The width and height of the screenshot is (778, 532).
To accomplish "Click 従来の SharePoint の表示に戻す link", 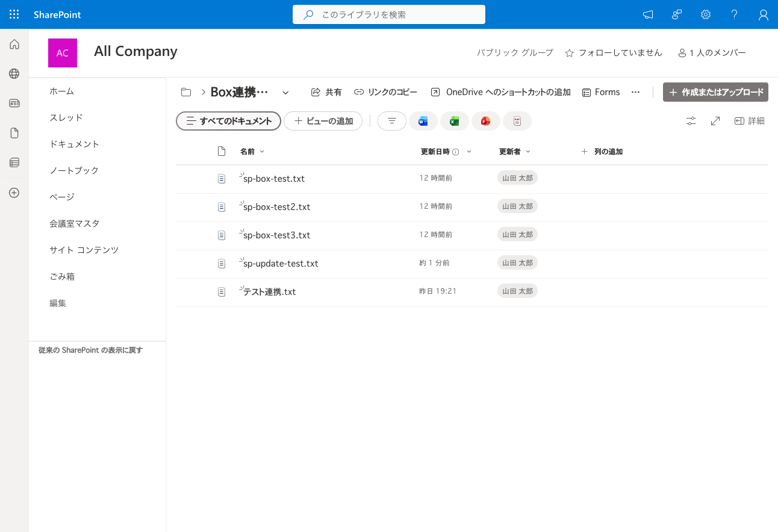I will pos(90,350).
